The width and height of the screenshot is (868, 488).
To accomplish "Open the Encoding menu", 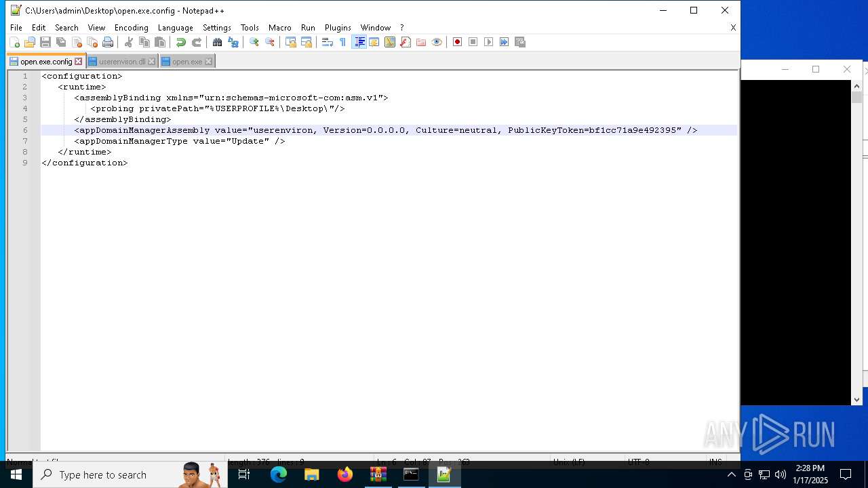I will tap(132, 28).
